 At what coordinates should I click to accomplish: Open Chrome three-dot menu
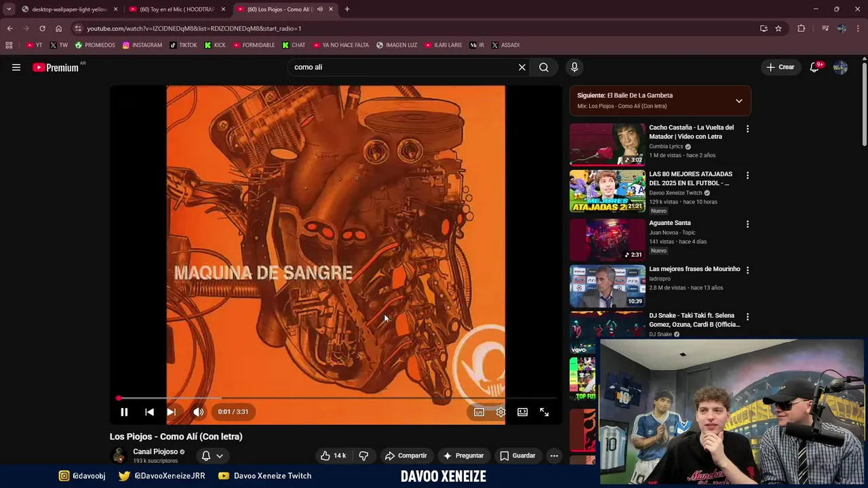[859, 28]
